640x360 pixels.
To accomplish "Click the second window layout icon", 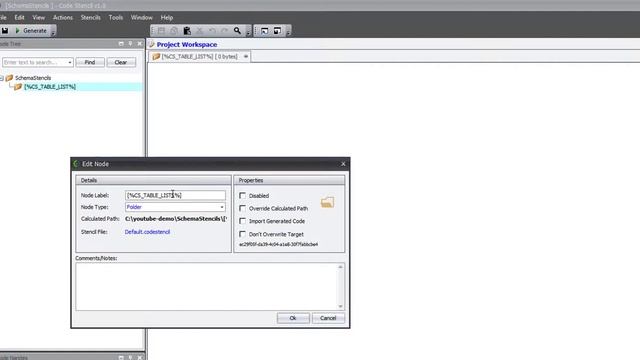I will tap(277, 31).
